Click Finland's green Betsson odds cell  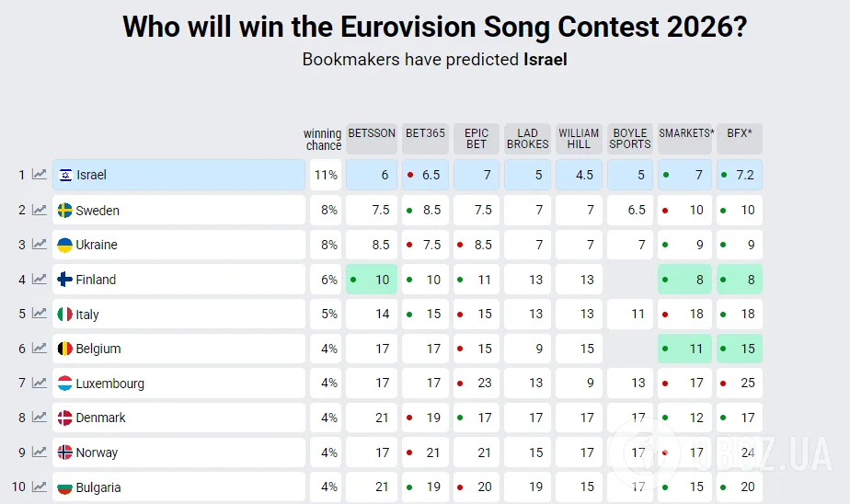(x=372, y=280)
